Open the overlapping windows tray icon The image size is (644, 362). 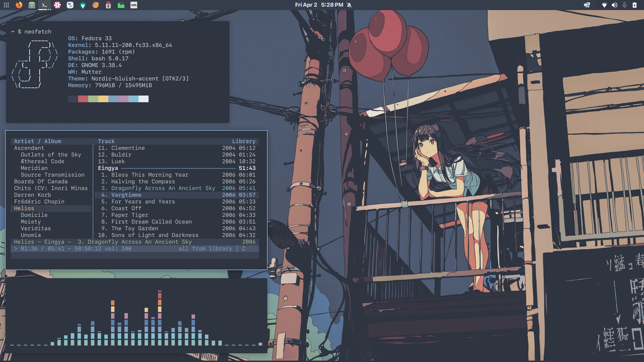pyautogui.click(x=587, y=5)
